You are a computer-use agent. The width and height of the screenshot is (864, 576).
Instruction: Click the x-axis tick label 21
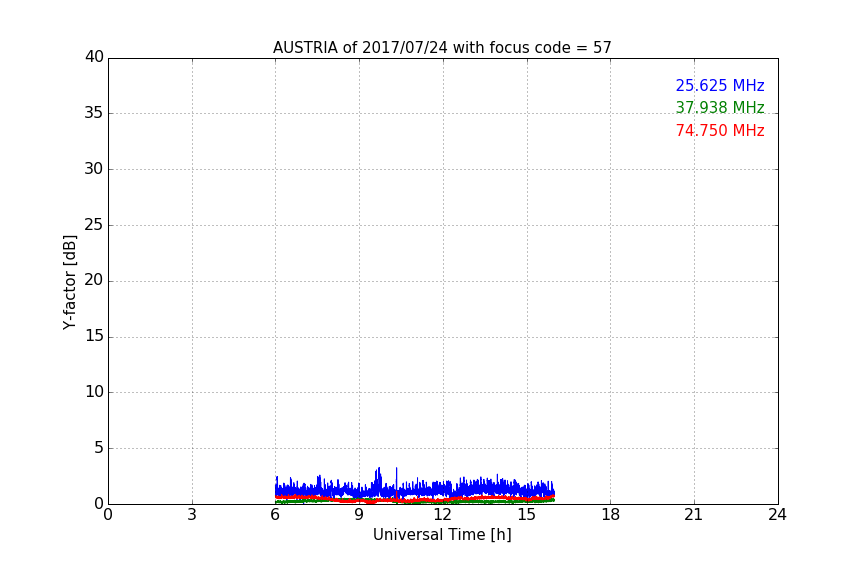pyautogui.click(x=693, y=515)
